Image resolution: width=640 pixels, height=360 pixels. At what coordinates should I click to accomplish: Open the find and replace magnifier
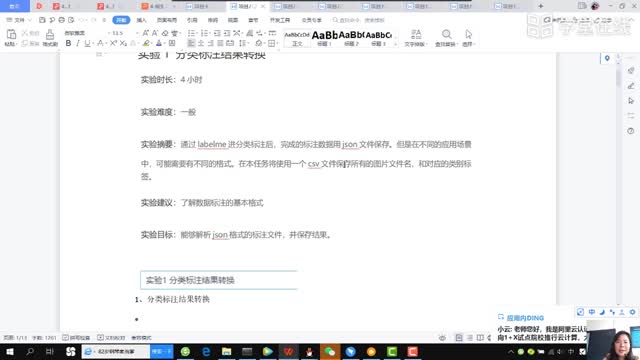point(446,38)
